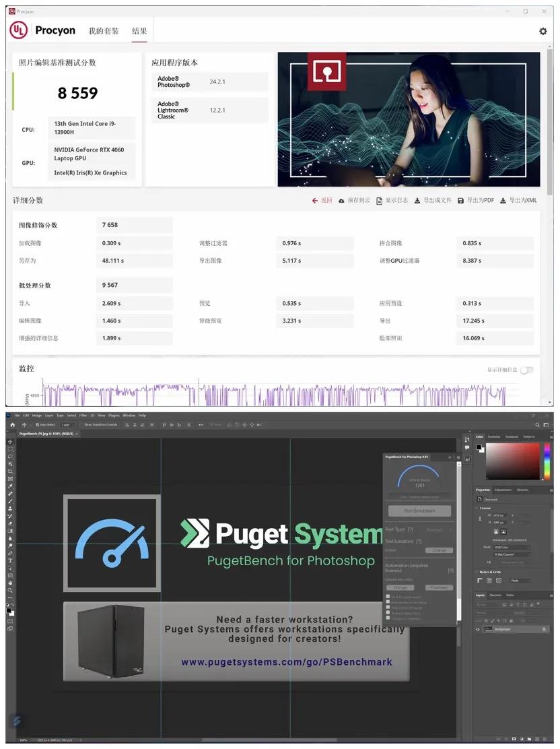560x749 pixels.
Task: Select the History Brush tool
Action: tap(10, 516)
